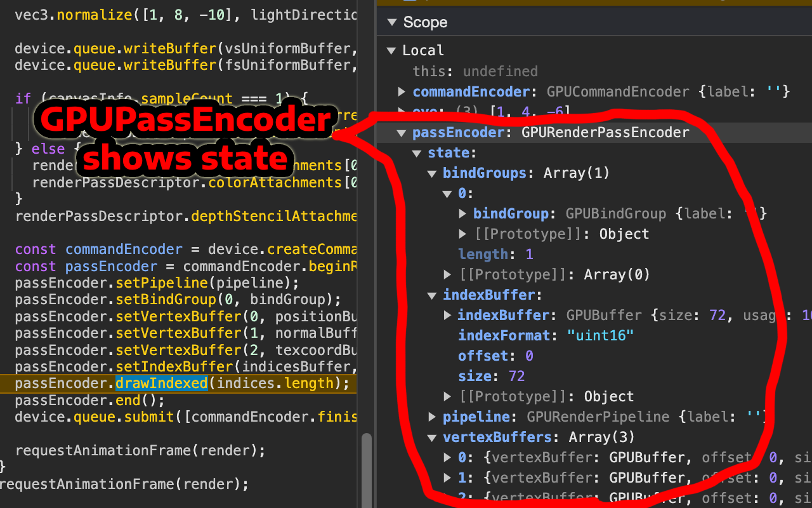Click the 'const passEncoder' declaration line
This screenshot has height=508, width=812.
pos(186,266)
